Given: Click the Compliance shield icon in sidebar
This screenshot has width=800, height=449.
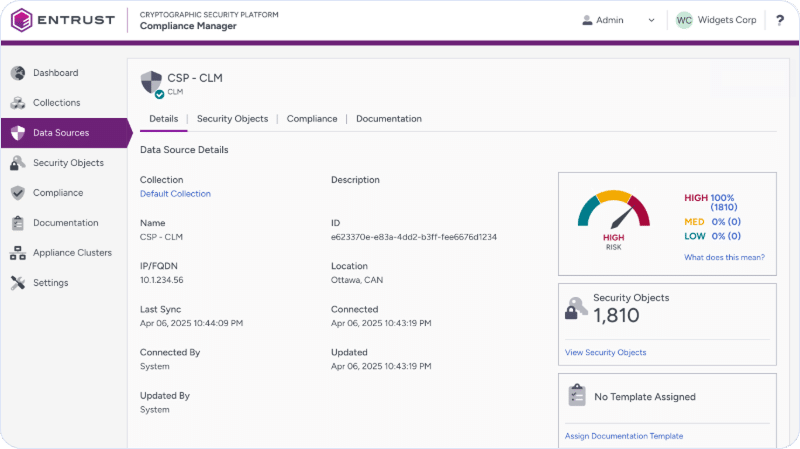Looking at the screenshot, I should pyautogui.click(x=17, y=193).
